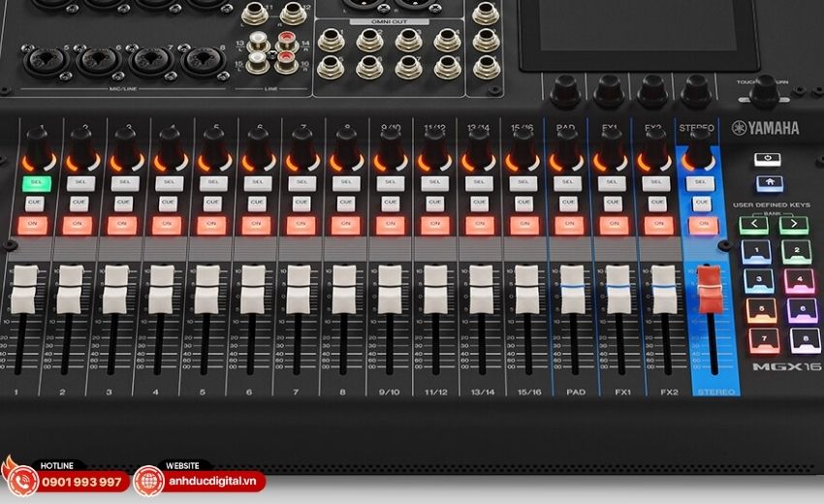Click the hotline phone icon
This screenshot has width=824, height=504.
pos(21,481)
